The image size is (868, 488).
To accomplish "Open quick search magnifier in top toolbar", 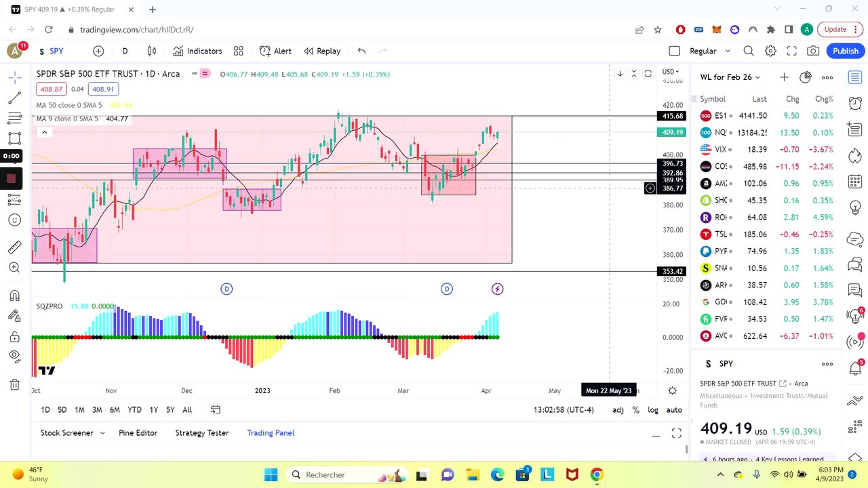I will (749, 51).
